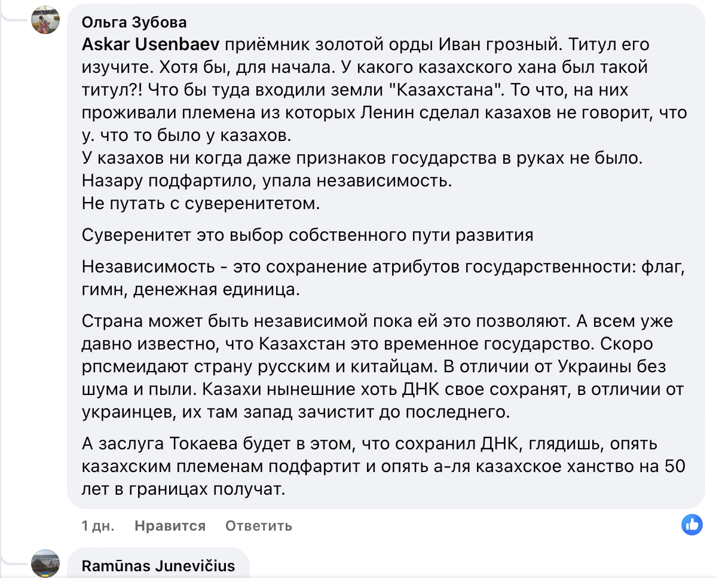
Task: Click the line starting 'Назару подфартило'
Action: 267,181
